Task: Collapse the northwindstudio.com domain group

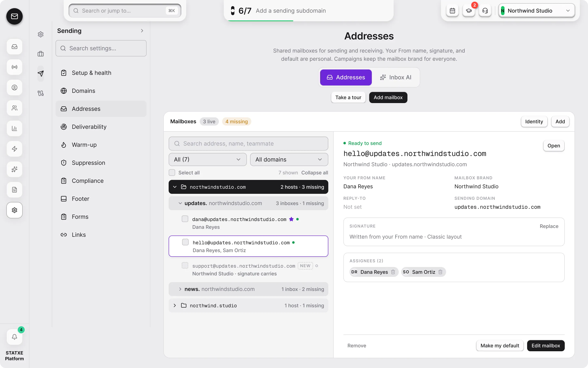Action: pyautogui.click(x=175, y=187)
